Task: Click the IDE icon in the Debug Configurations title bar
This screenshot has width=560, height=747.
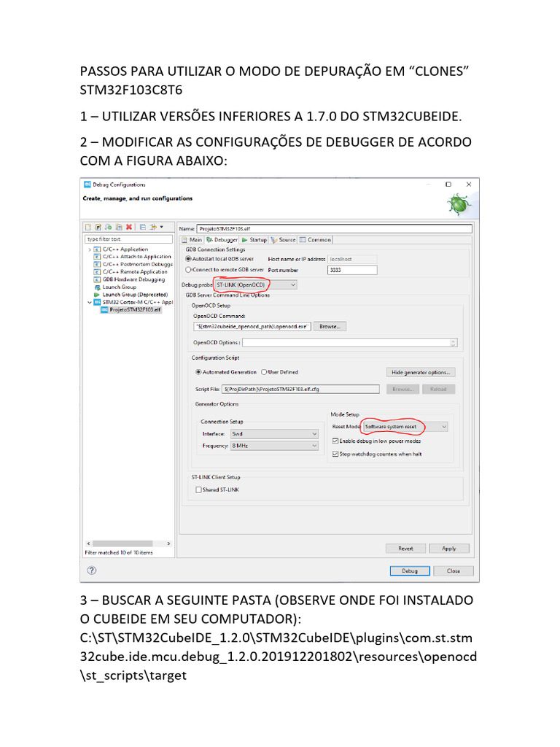Action: (87, 185)
